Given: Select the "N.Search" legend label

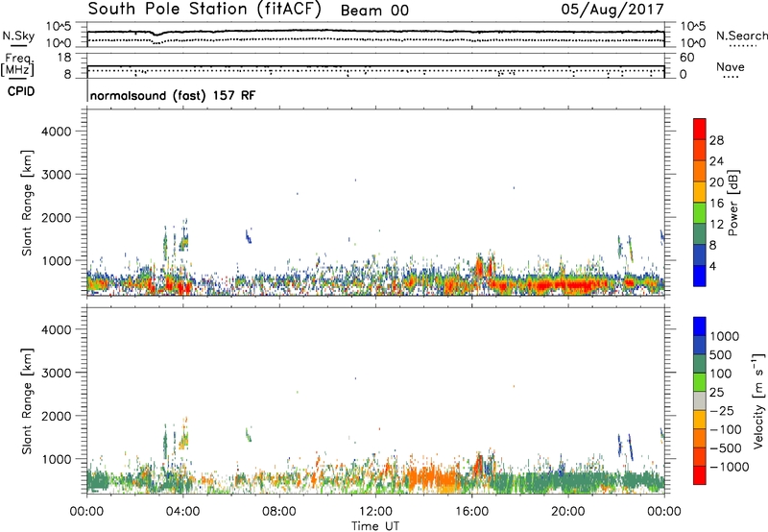Looking at the screenshot, I should pos(742,36).
